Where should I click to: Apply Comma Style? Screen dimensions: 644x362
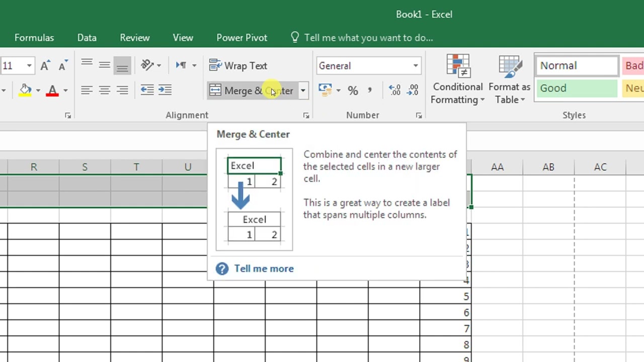point(370,90)
